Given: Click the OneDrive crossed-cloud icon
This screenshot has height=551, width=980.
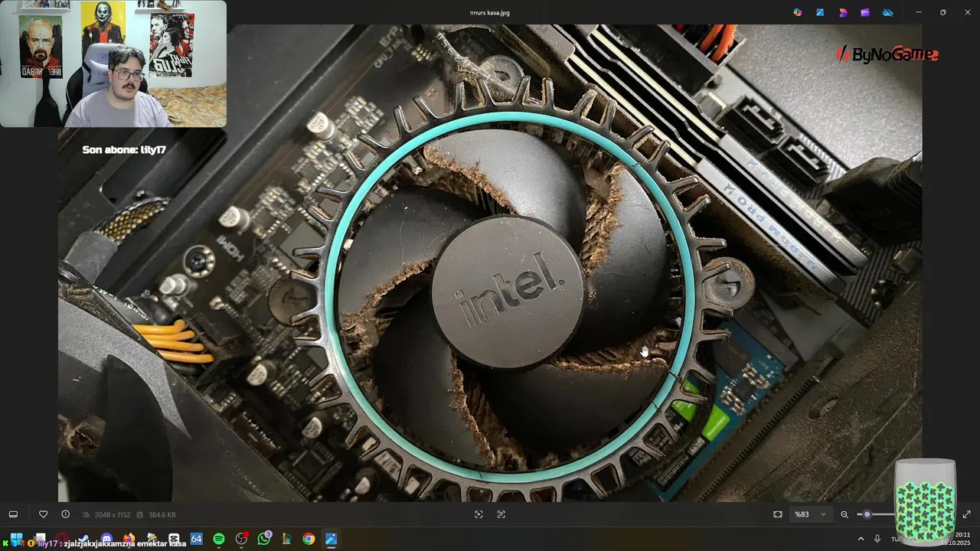Looking at the screenshot, I should point(888,12).
